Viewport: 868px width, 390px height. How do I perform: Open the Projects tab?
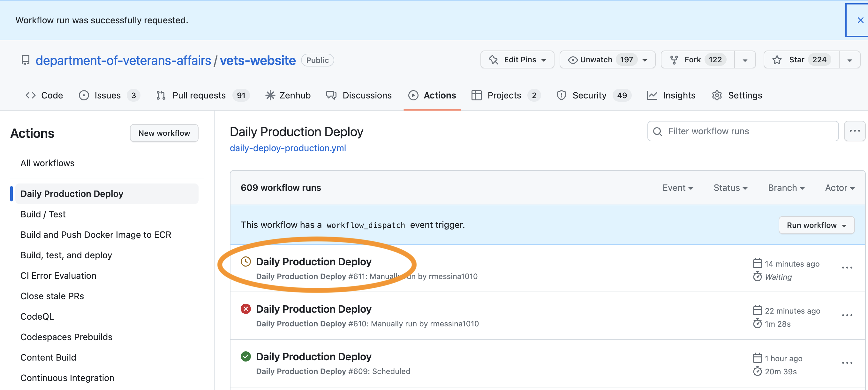click(x=504, y=95)
